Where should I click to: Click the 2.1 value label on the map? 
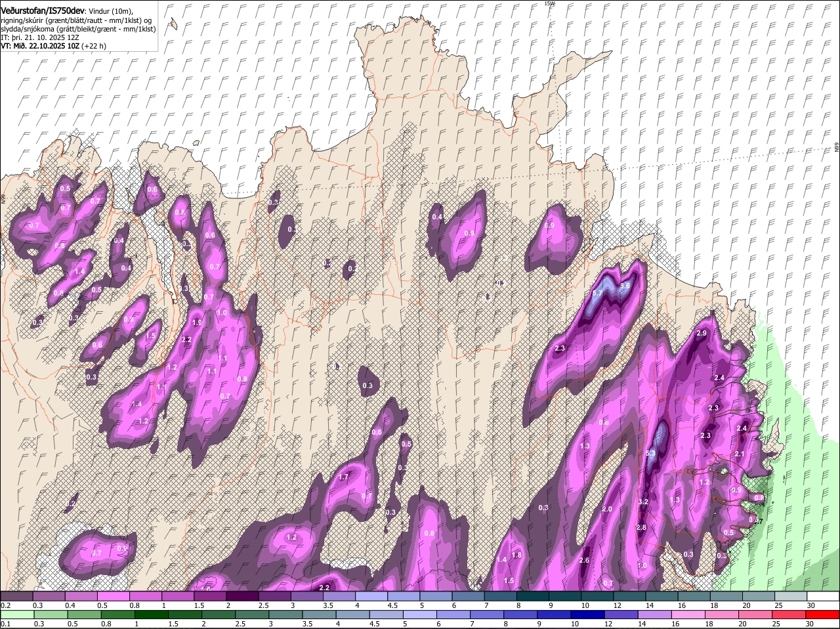point(739,454)
